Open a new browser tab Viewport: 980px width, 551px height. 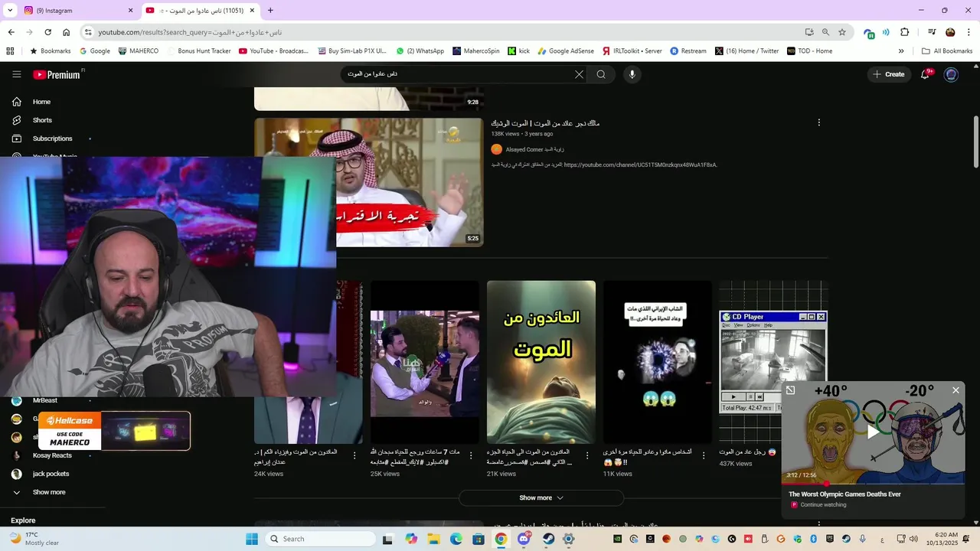click(270, 11)
